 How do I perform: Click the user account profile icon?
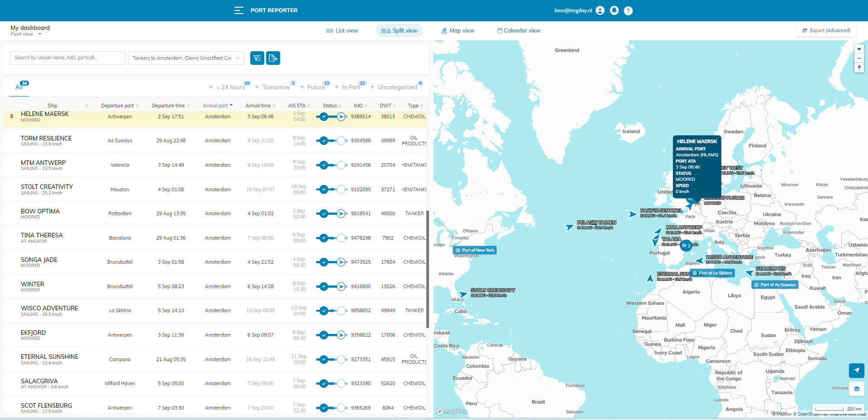(600, 10)
